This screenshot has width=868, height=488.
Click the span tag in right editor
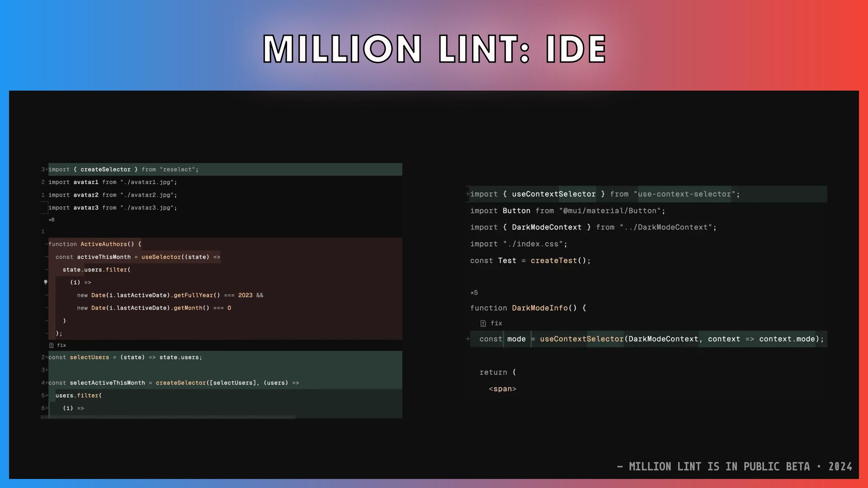click(502, 389)
